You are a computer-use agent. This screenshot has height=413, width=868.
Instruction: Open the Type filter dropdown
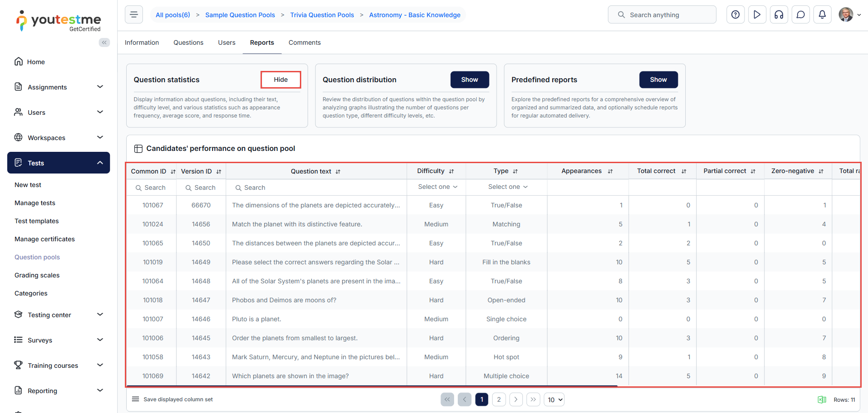click(x=507, y=187)
